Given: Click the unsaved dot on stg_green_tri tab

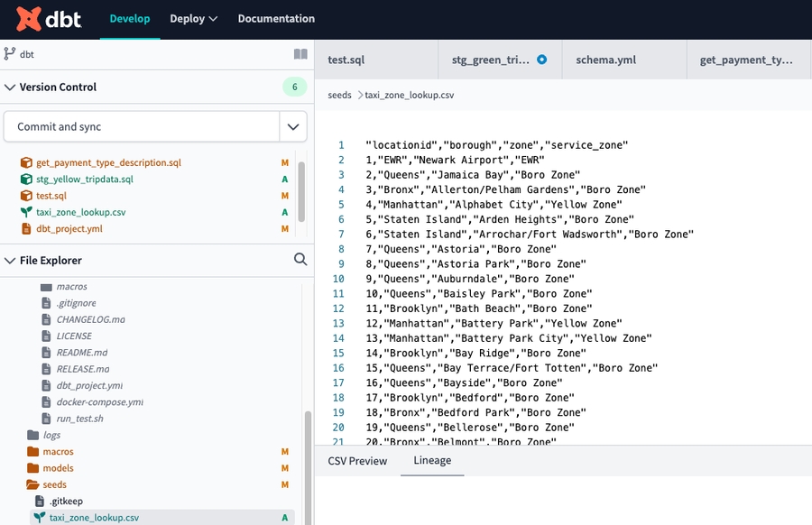Looking at the screenshot, I should tap(541, 60).
